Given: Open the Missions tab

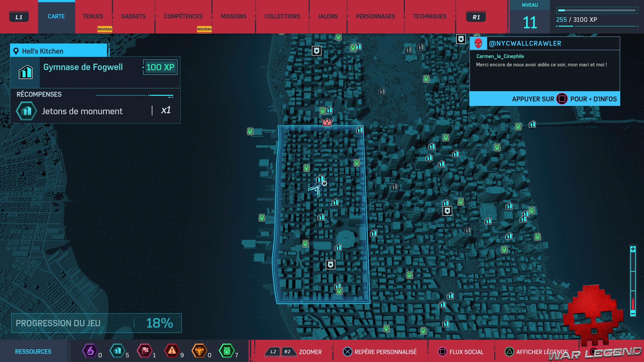Looking at the screenshot, I should pyautogui.click(x=233, y=16).
